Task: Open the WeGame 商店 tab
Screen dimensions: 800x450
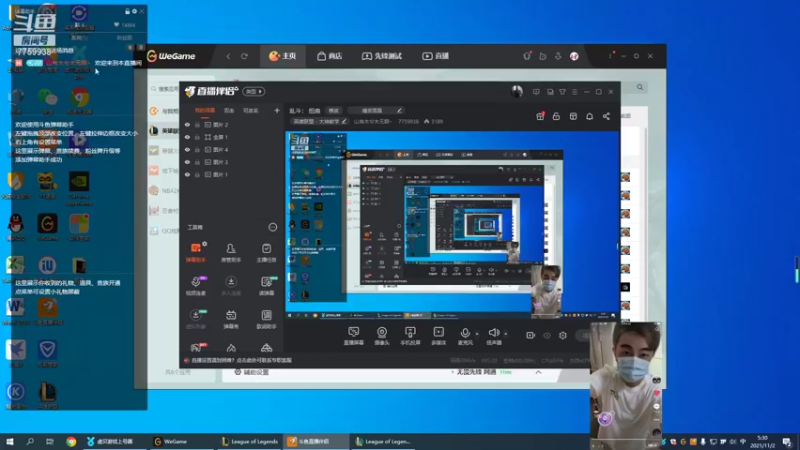Action: (330, 56)
